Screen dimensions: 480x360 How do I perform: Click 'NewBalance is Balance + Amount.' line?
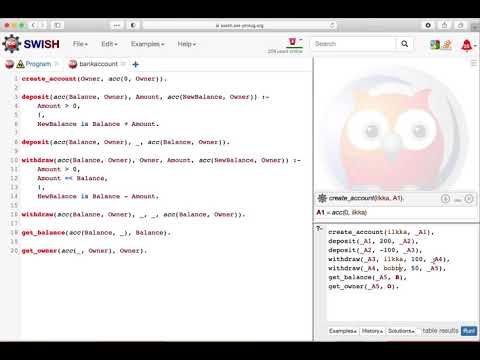[98, 124]
